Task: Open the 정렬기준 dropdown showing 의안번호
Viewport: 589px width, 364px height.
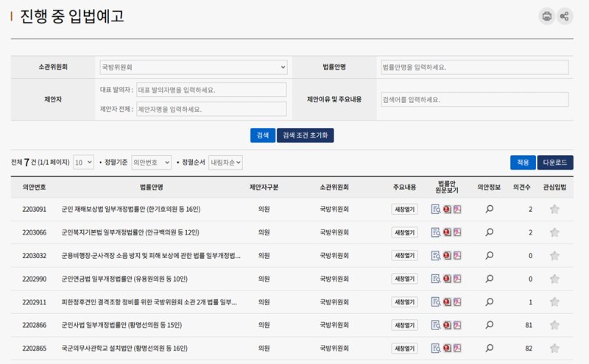Action: click(x=151, y=162)
